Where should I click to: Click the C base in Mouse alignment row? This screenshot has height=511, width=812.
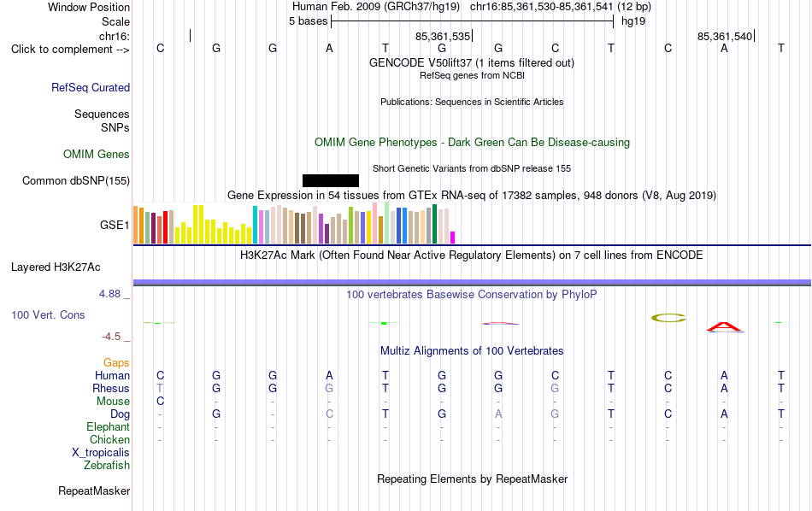click(160, 402)
